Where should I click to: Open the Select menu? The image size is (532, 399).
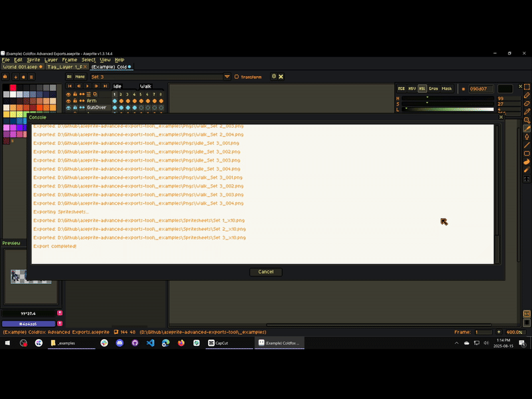tap(88, 60)
